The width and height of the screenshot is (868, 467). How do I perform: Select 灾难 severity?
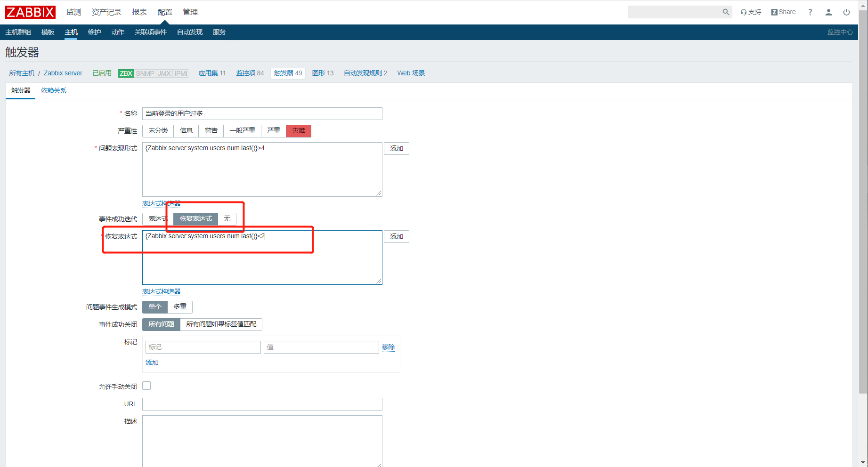pos(299,131)
